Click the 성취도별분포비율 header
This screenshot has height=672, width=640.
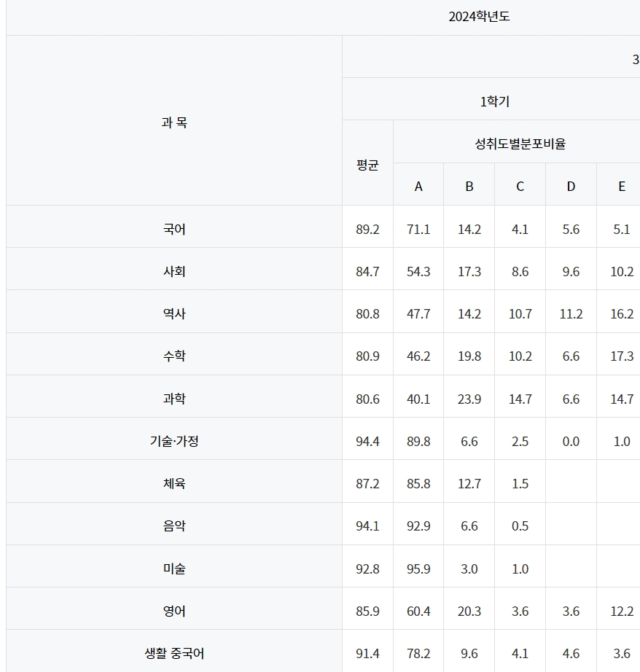pyautogui.click(x=520, y=144)
